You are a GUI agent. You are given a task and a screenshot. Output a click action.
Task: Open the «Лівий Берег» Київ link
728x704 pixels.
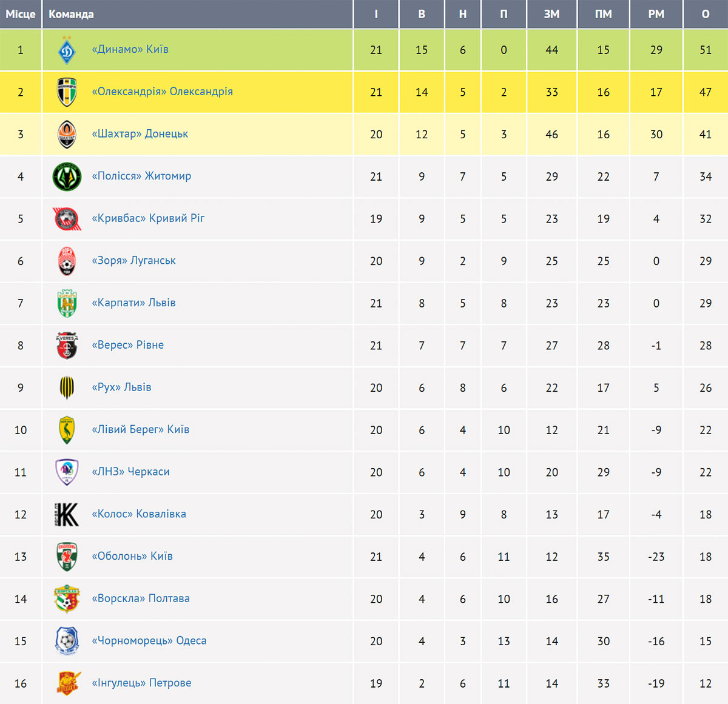point(141,429)
